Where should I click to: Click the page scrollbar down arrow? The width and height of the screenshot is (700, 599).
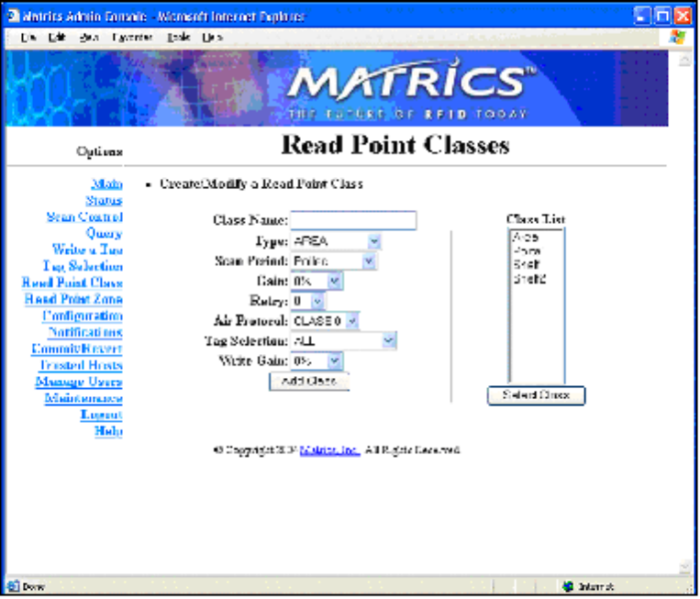click(x=684, y=568)
